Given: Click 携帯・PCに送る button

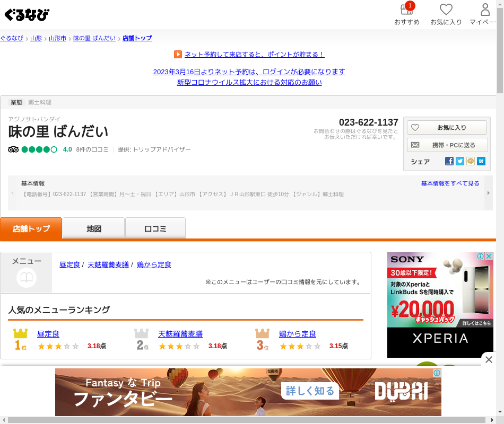Looking at the screenshot, I should (x=447, y=145).
